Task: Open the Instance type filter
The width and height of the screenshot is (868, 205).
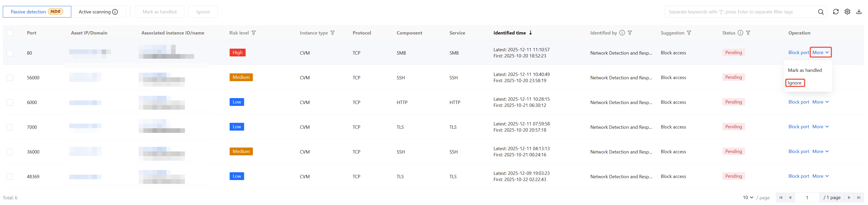Action: 333,33
